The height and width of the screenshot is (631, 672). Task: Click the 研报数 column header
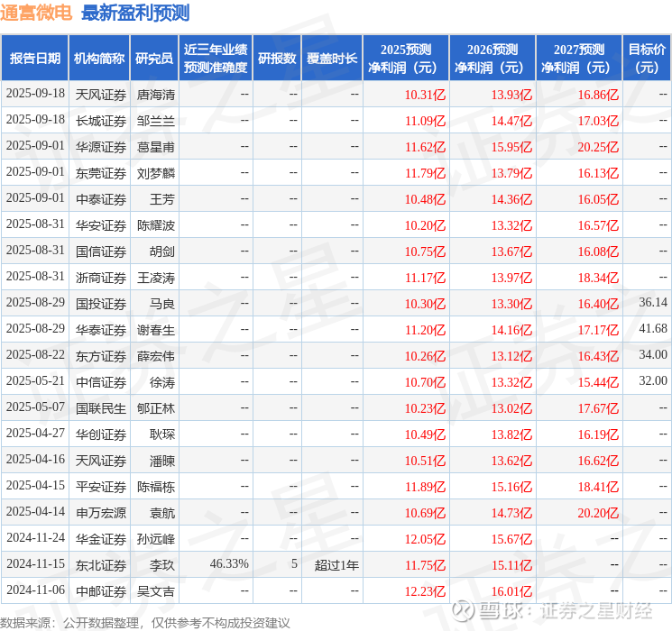[277, 59]
